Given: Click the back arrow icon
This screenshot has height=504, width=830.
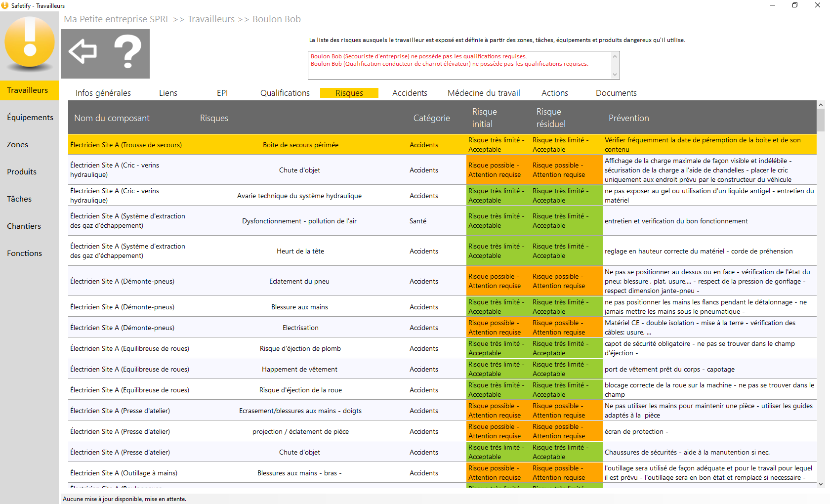Looking at the screenshot, I should tap(83, 51).
